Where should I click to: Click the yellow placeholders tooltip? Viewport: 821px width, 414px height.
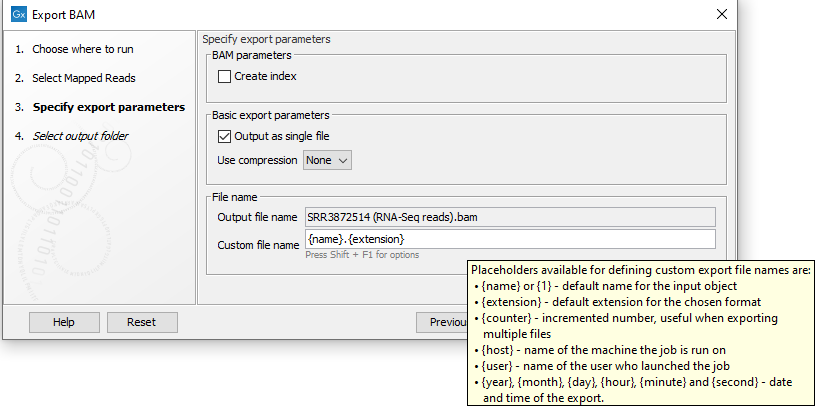pyautogui.click(x=640, y=335)
